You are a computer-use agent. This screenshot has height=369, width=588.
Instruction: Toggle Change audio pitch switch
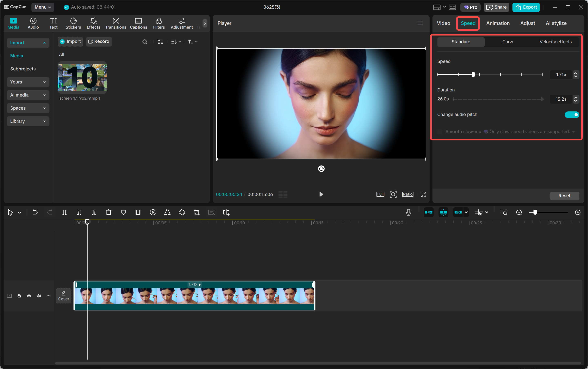[x=572, y=115]
